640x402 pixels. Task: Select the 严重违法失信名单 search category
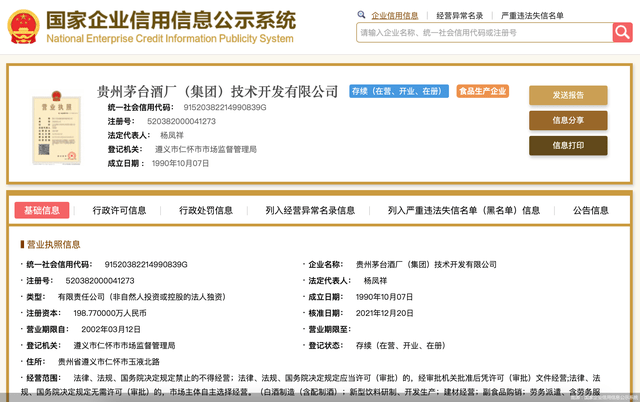point(532,16)
